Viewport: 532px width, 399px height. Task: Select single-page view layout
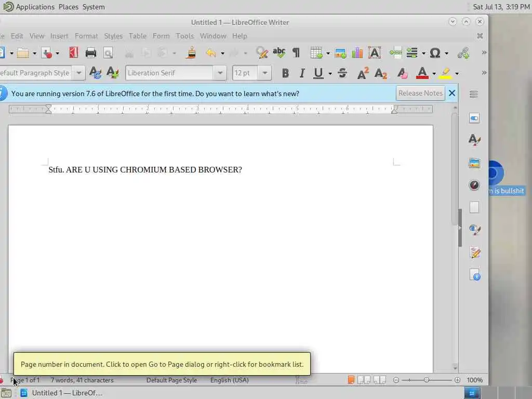tap(351, 380)
